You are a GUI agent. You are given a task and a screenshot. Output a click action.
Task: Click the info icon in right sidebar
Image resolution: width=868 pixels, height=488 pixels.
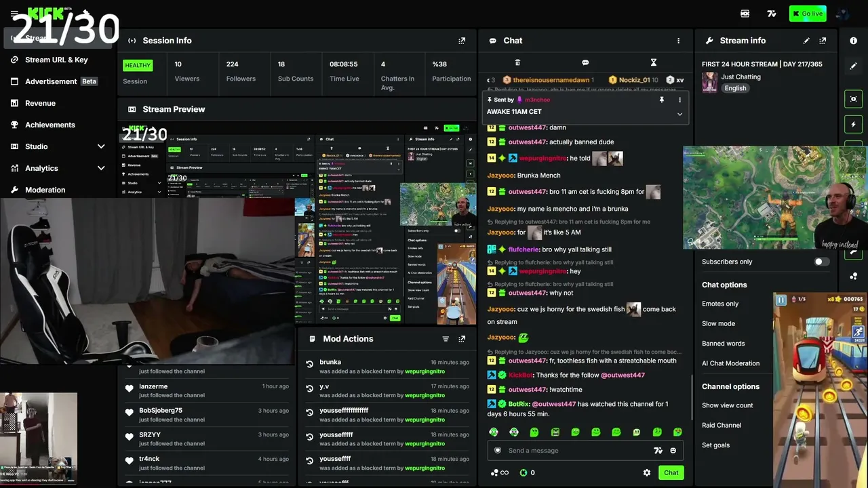pos(854,41)
